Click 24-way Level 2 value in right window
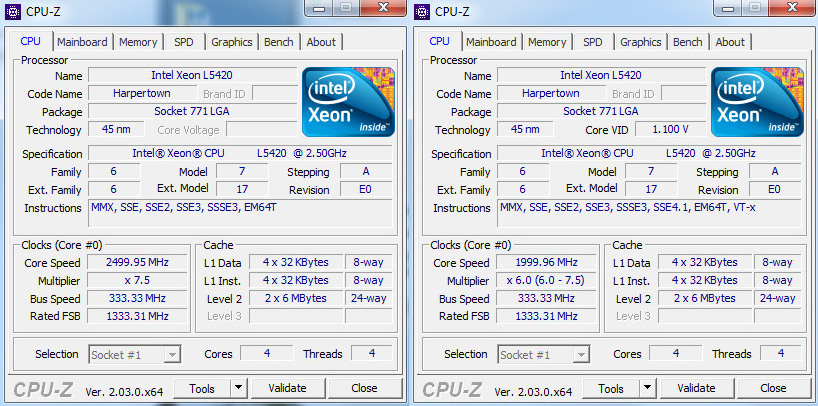The width and height of the screenshot is (818, 406). 777,298
